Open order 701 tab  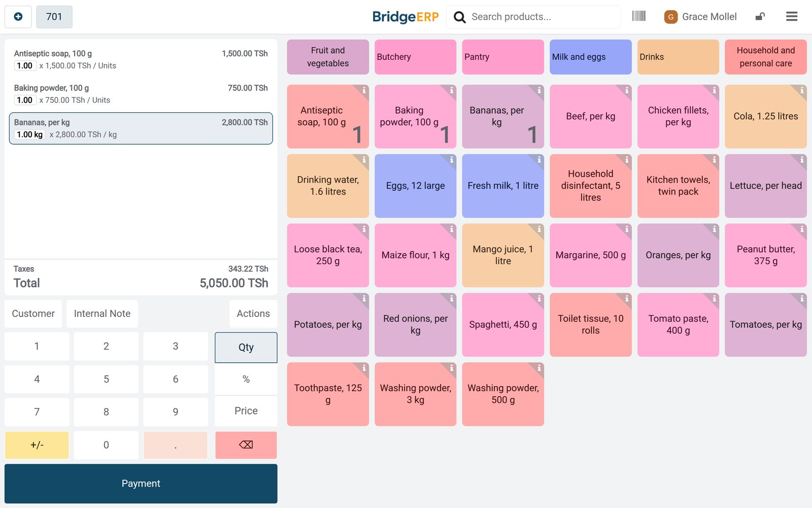54,17
